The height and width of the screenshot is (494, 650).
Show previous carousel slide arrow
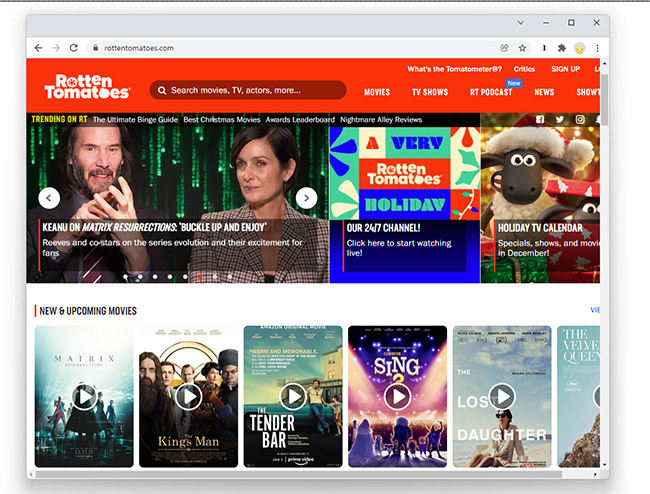[x=49, y=198]
